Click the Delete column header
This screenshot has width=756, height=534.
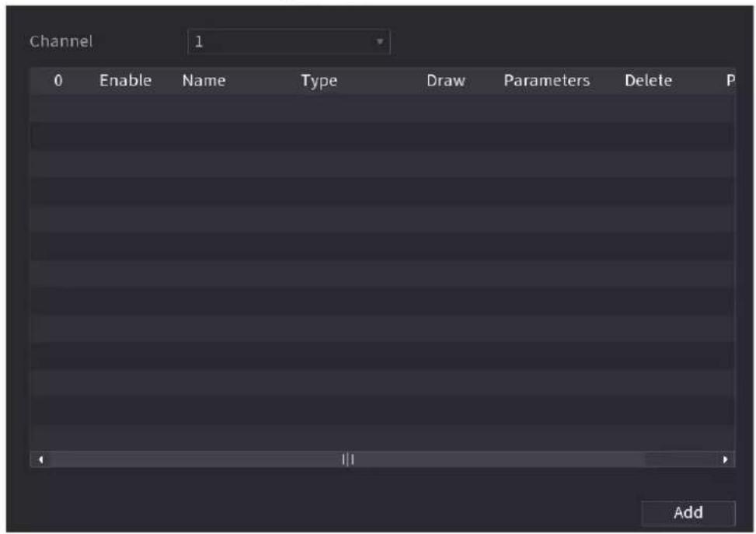649,81
